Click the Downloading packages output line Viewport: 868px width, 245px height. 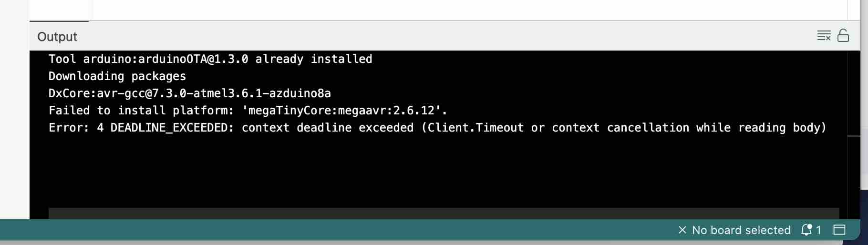[117, 76]
